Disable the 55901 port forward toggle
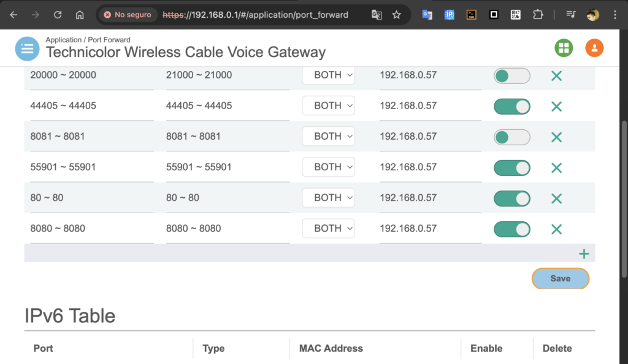The width and height of the screenshot is (628, 364). pyautogui.click(x=511, y=168)
